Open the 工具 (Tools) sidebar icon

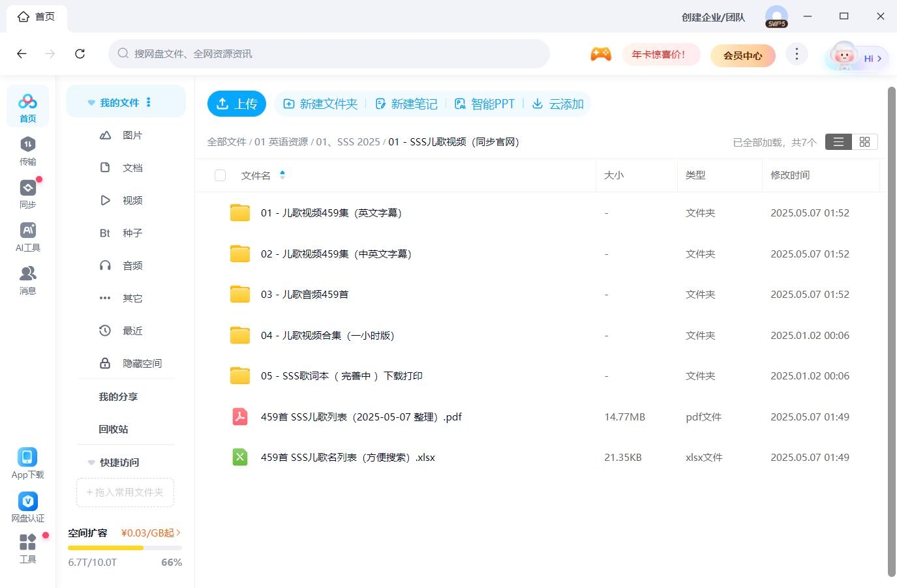pos(27,548)
